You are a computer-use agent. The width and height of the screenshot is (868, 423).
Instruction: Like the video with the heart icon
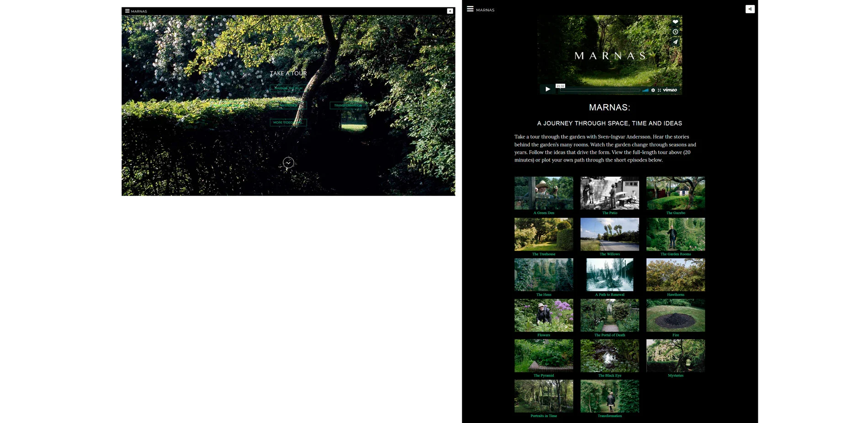pyautogui.click(x=675, y=22)
